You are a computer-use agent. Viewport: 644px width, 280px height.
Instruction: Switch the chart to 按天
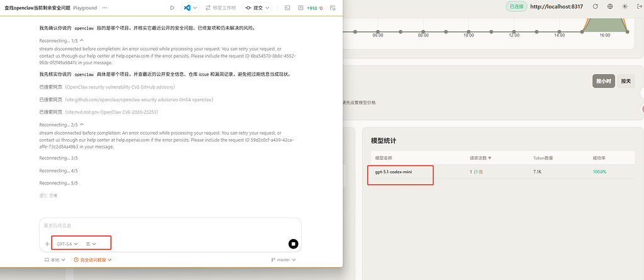tap(626, 81)
